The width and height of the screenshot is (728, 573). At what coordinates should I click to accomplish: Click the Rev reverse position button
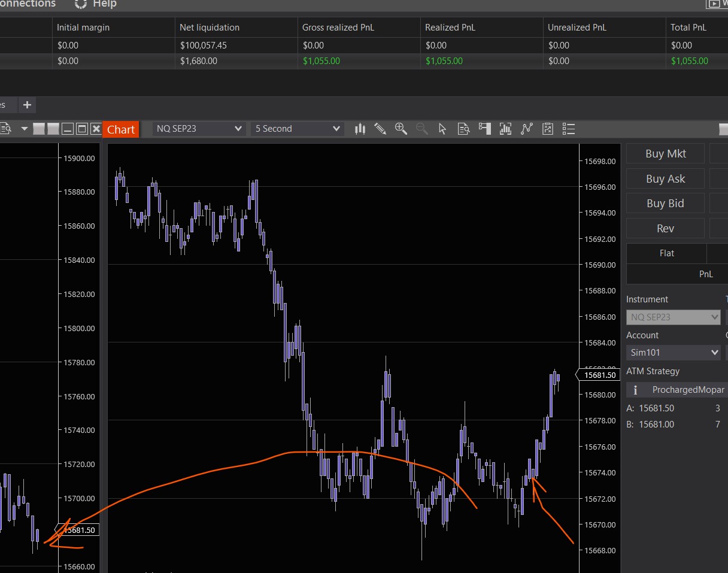tap(665, 228)
